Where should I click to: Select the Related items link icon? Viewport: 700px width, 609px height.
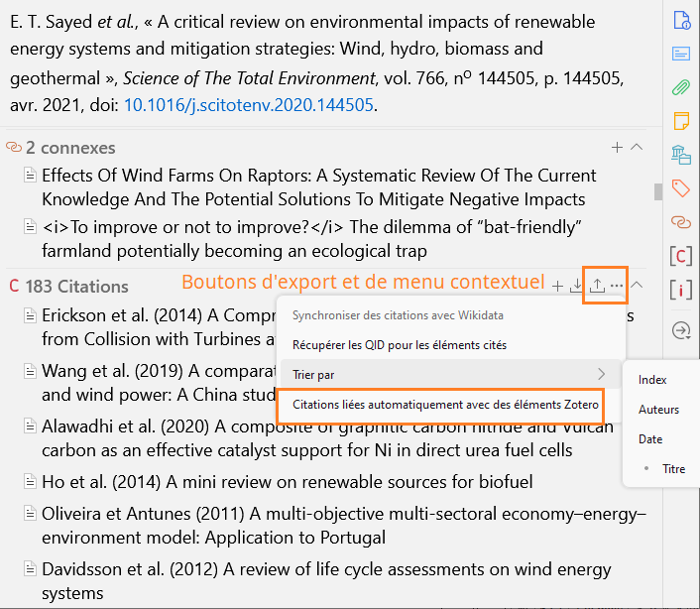(x=681, y=221)
